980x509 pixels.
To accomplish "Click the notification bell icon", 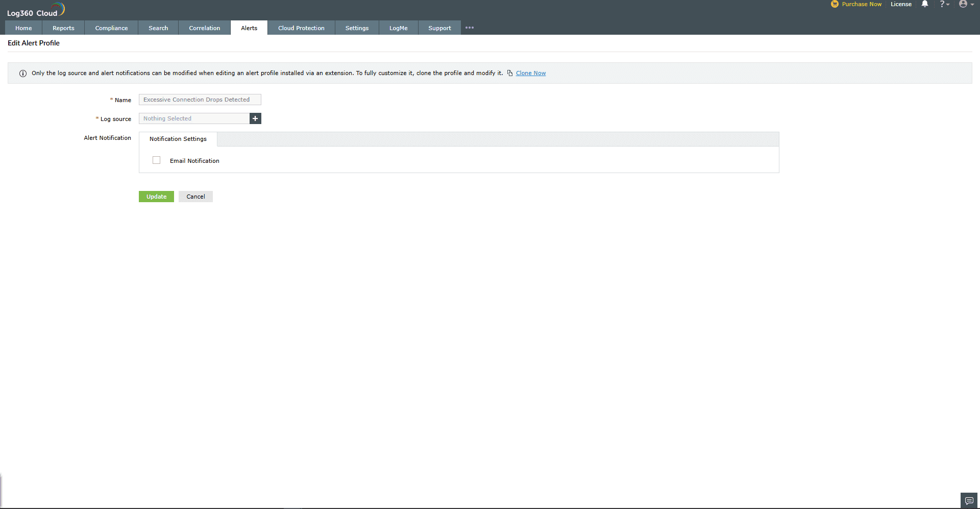I will pos(924,4).
